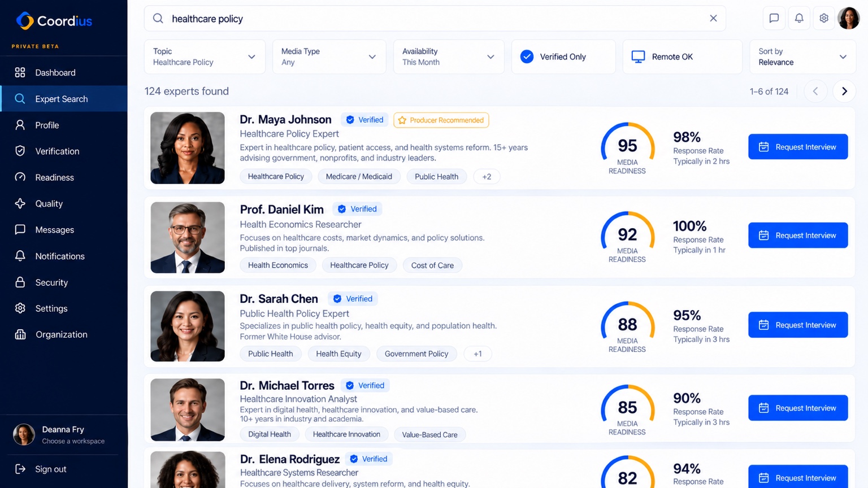Viewport: 868px width, 488px height.
Task: Select Expert Search in the sidebar
Action: pyautogui.click(x=63, y=99)
